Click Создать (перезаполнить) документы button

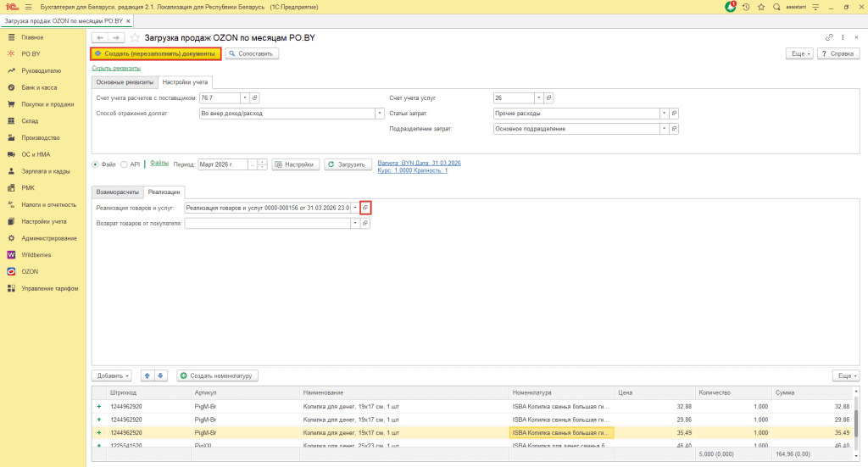click(x=156, y=53)
